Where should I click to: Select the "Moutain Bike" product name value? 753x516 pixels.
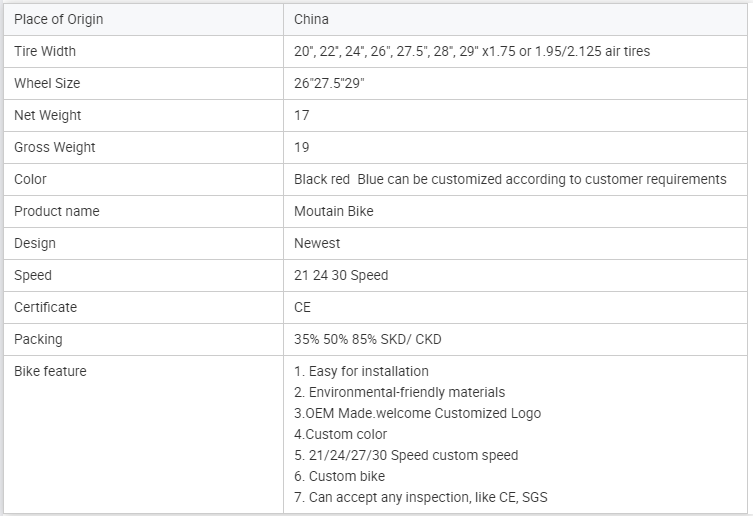[x=333, y=211]
